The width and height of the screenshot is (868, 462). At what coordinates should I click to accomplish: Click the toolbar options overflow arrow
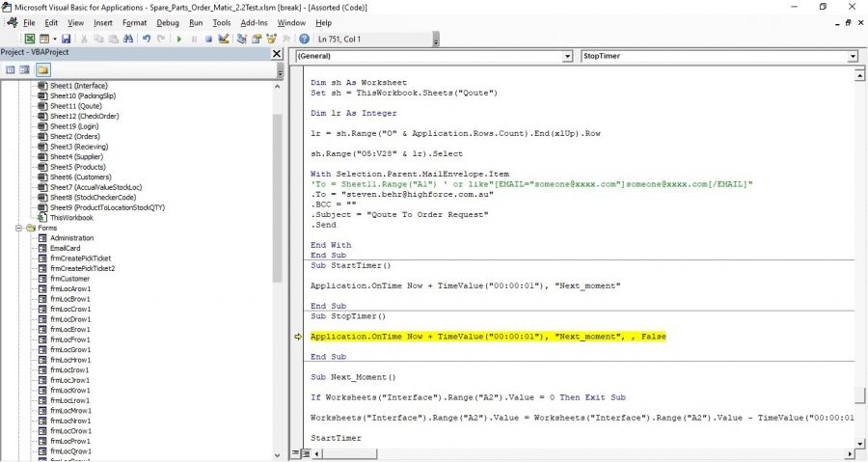tap(436, 41)
